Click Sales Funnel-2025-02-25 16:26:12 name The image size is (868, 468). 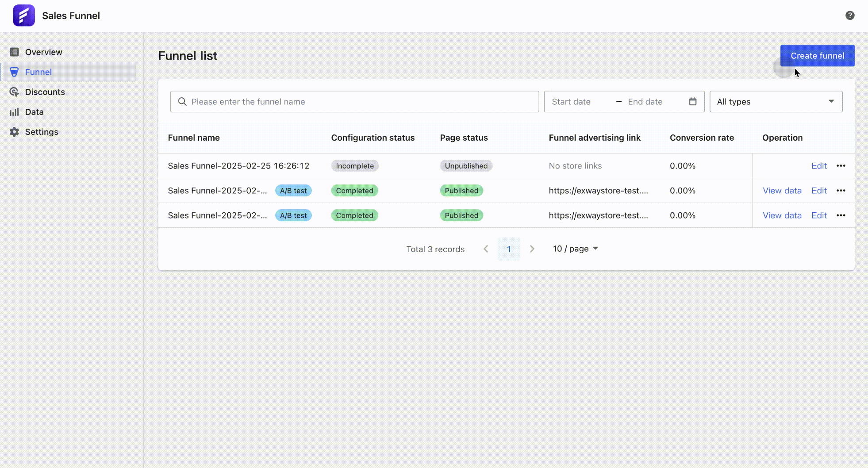click(238, 166)
